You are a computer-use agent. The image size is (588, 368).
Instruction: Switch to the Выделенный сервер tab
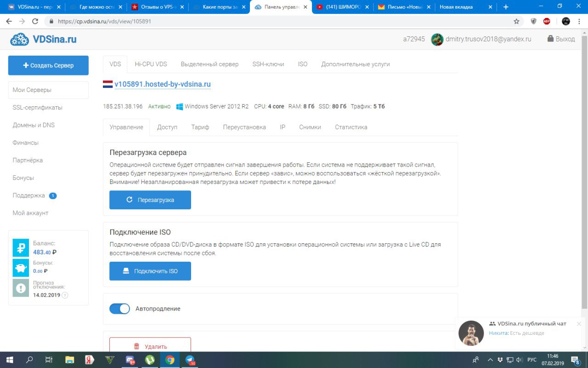209,64
